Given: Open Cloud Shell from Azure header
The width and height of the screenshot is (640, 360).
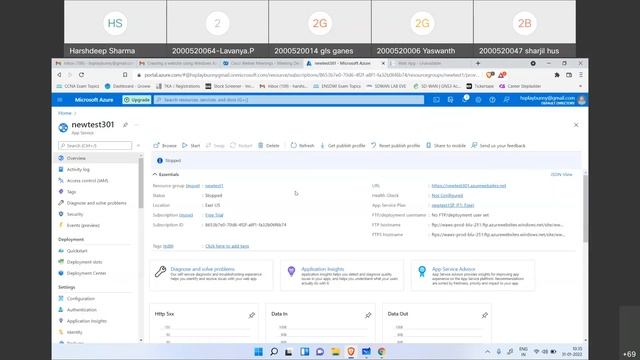Looking at the screenshot, I should click(436, 100).
